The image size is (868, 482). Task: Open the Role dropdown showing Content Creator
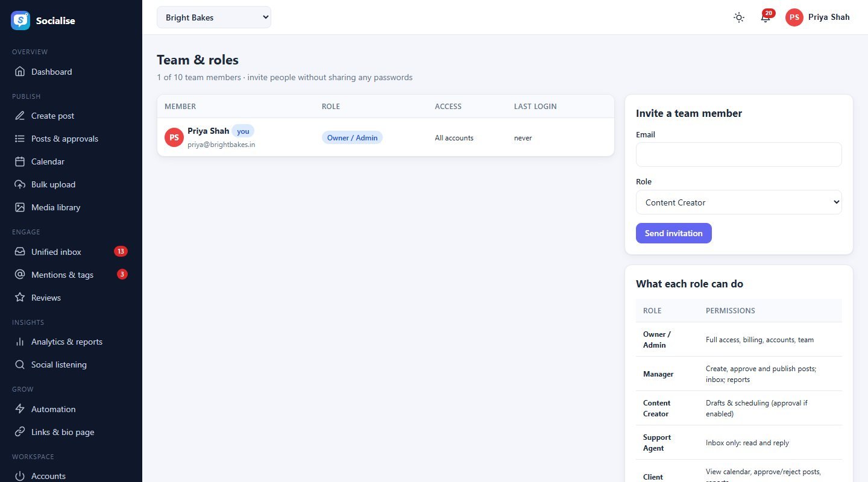pos(739,202)
